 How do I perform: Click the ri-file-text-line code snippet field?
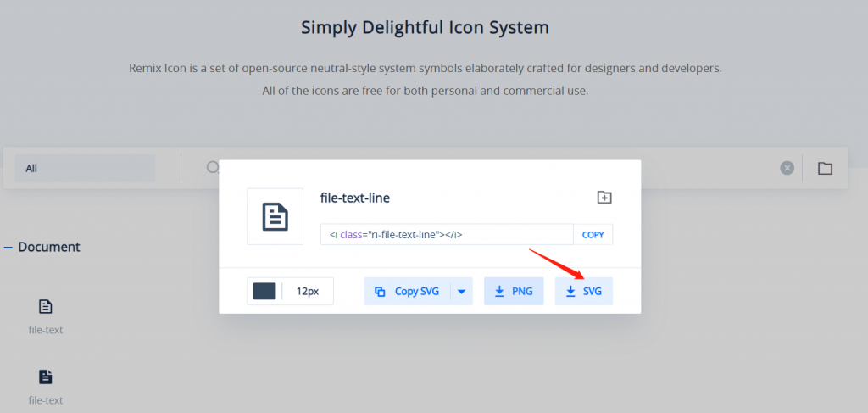point(447,234)
